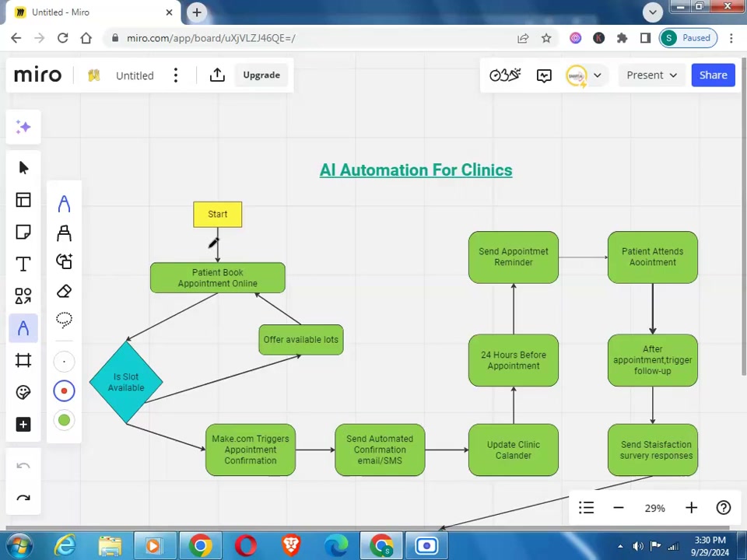Select the Offer available lots node
The width and height of the screenshot is (747, 560).
(301, 340)
